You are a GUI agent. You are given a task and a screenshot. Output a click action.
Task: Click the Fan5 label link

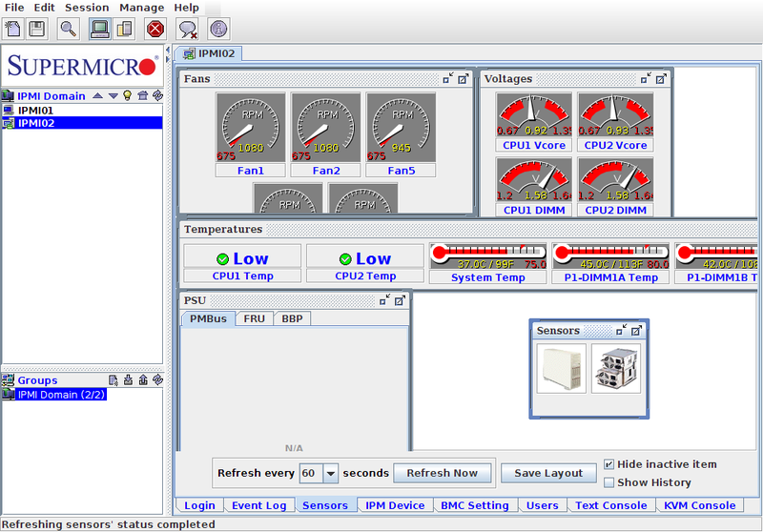[x=401, y=171]
